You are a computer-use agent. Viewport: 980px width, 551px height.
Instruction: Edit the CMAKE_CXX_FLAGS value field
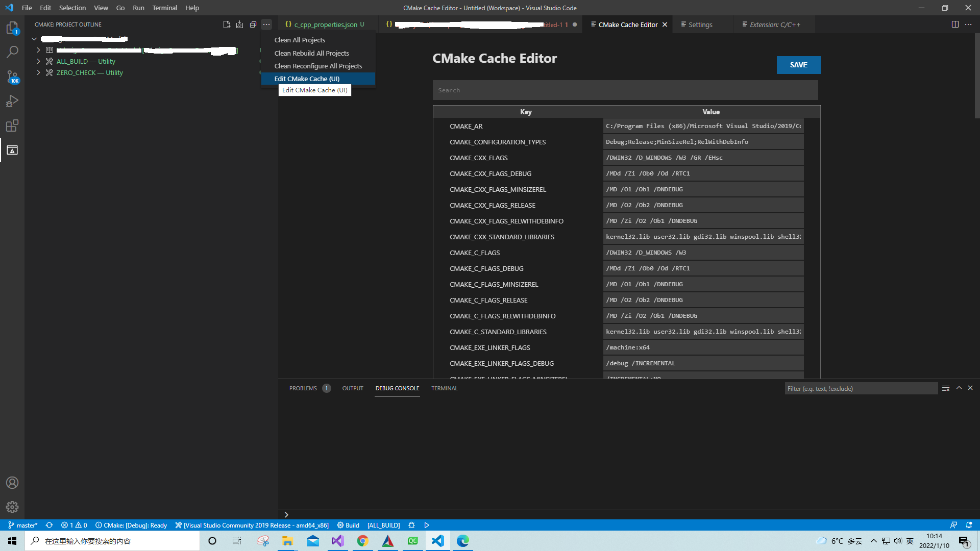click(x=703, y=158)
